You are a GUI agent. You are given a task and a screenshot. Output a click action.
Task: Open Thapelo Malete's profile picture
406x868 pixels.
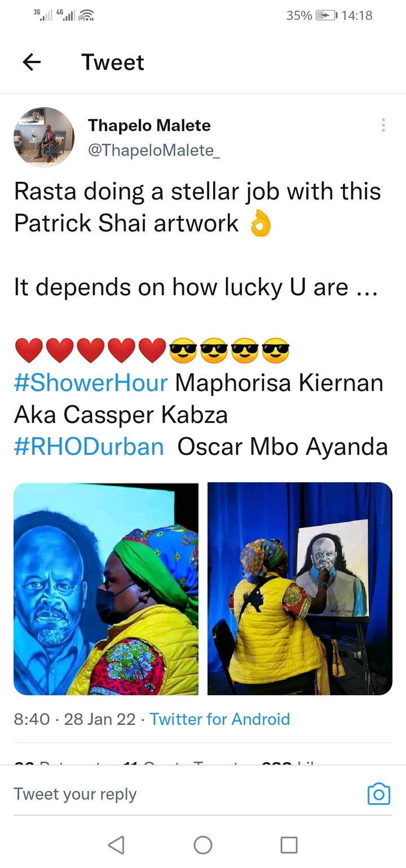pyautogui.click(x=44, y=137)
